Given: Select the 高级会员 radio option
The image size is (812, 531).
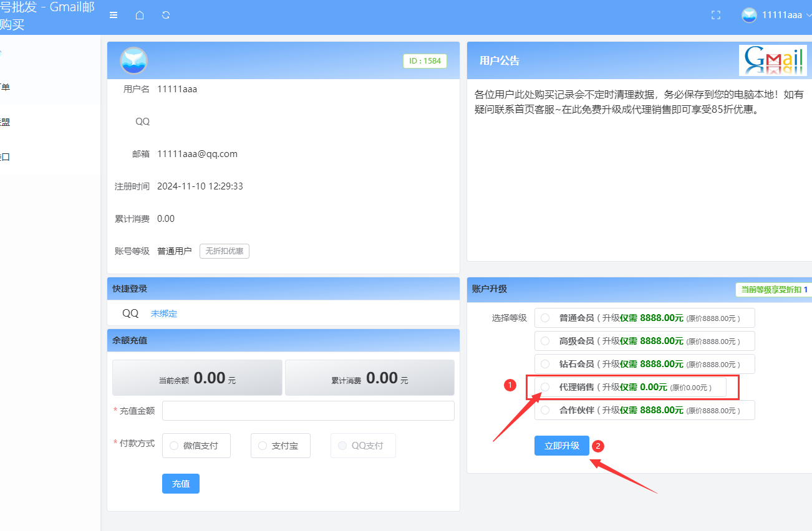Looking at the screenshot, I should [x=545, y=341].
